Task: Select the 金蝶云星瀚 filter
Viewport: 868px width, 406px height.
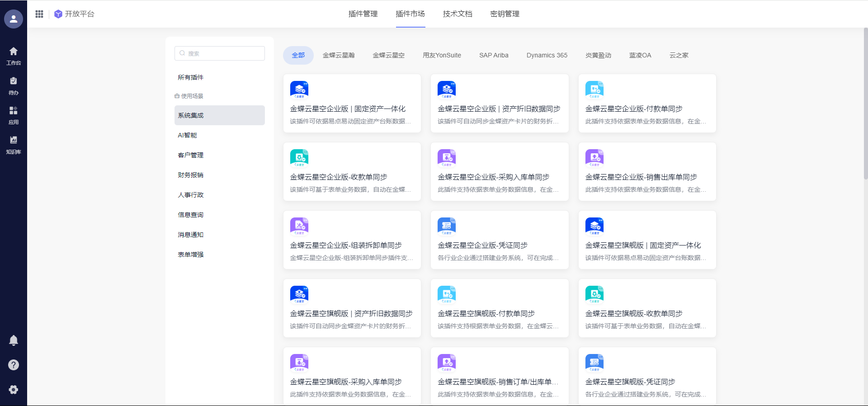Action: point(339,55)
